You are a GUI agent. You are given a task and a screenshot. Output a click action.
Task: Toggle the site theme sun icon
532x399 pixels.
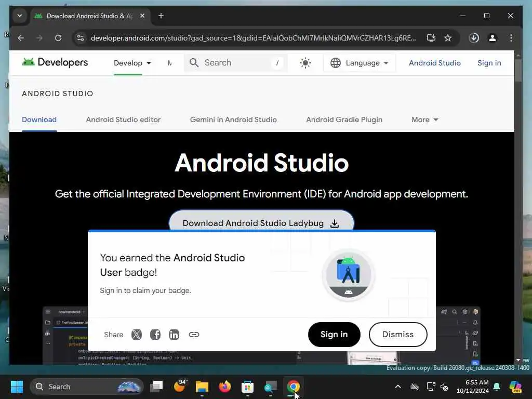click(x=305, y=63)
